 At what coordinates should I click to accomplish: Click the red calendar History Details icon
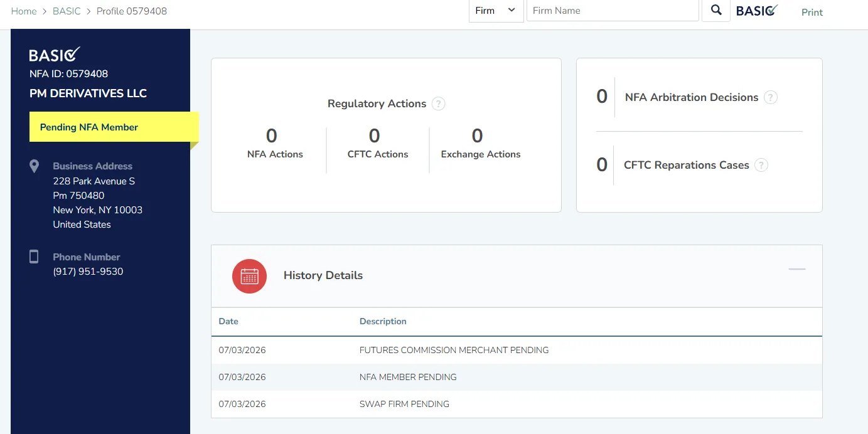[249, 276]
